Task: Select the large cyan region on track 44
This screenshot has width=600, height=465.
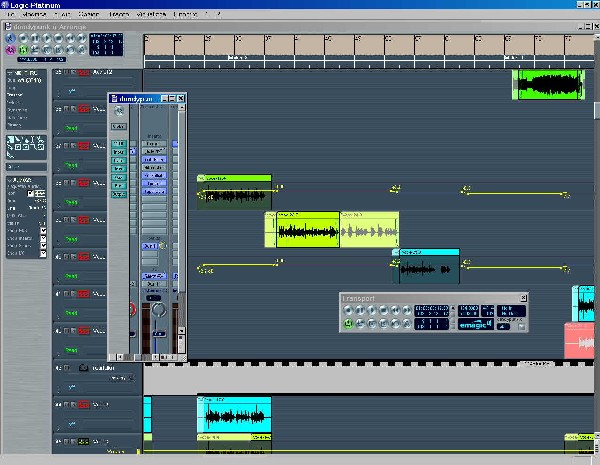Action: [234, 414]
